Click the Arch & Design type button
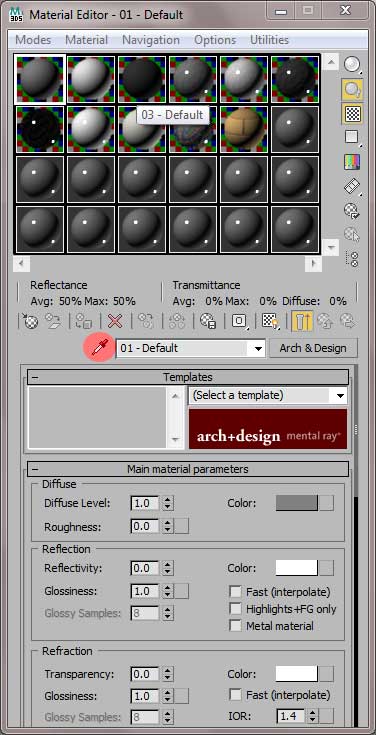This screenshot has width=376, height=735. click(313, 348)
